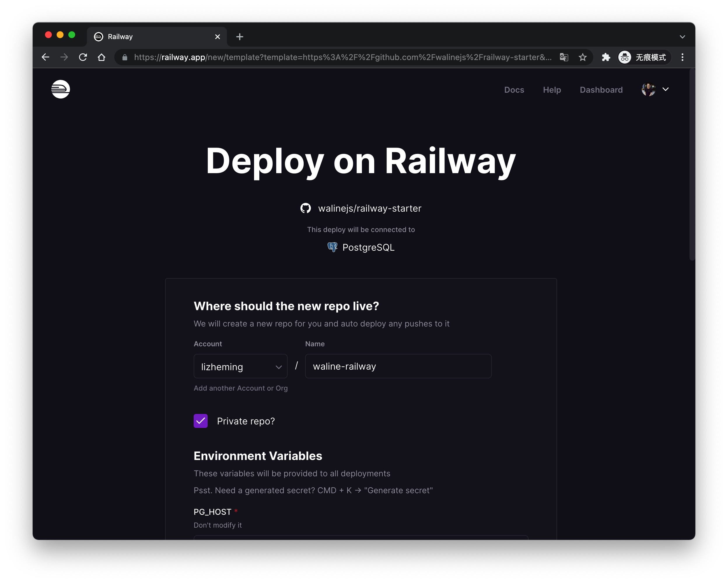The image size is (728, 583).
Task: Click the incognito 无痕模式 profile badge
Action: point(644,57)
